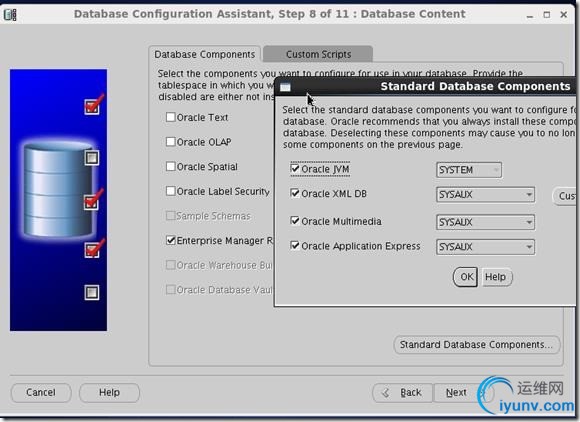Untick Oracle Application Express checkbox
The image size is (580, 422).
[x=295, y=246]
